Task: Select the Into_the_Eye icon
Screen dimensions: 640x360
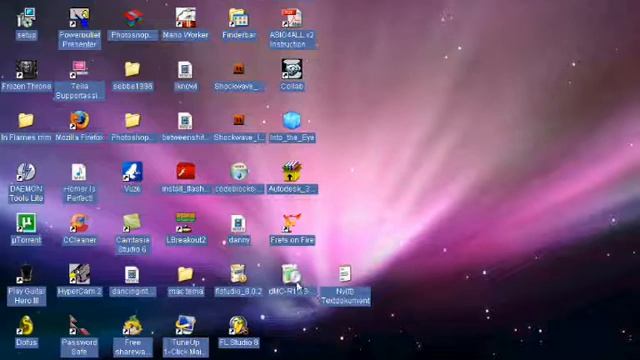Action: tap(292, 121)
